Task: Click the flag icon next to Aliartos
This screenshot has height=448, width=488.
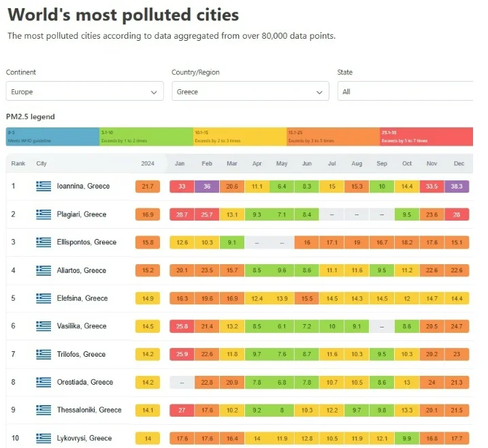Action: coord(44,270)
